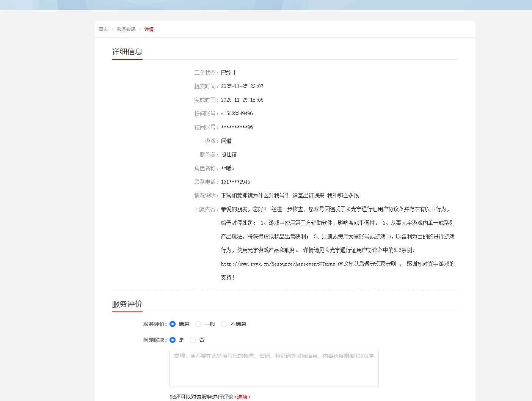
Task: Select 不满意 as service rating
Action: [224, 324]
